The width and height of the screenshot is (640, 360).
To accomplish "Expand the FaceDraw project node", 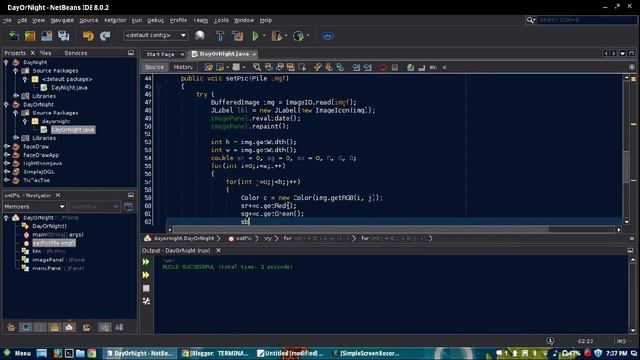I will coord(7,146).
